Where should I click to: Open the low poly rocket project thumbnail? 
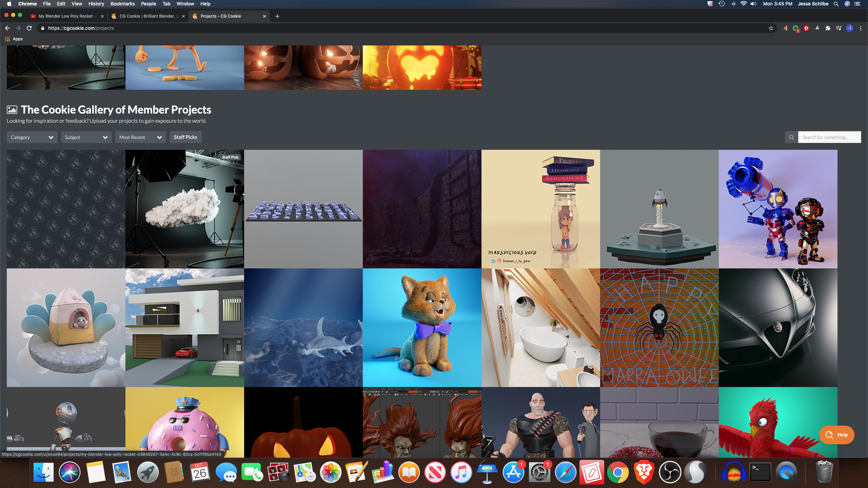click(x=659, y=209)
